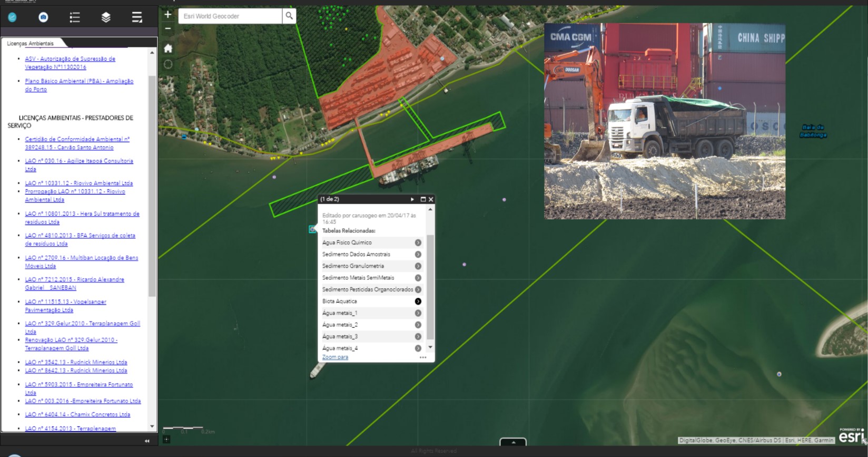This screenshot has width=868, height=457.
Task: Open LAO 10331.12 Riovivo Ambiental link
Action: (79, 183)
